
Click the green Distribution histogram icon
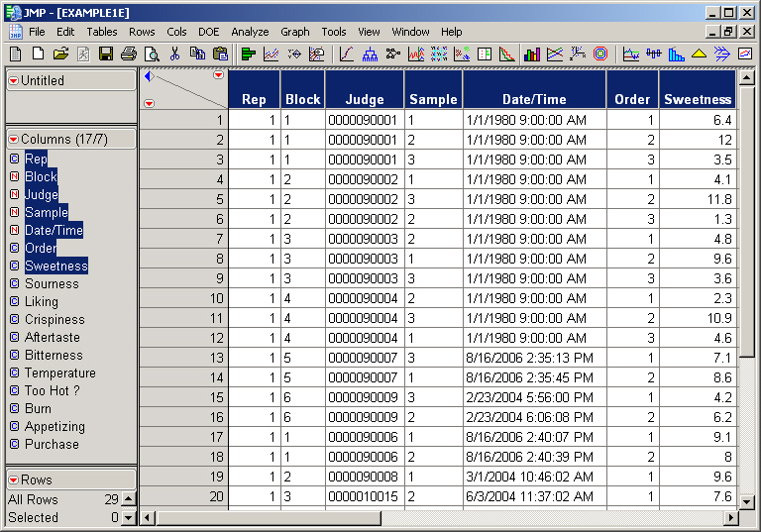click(x=249, y=53)
